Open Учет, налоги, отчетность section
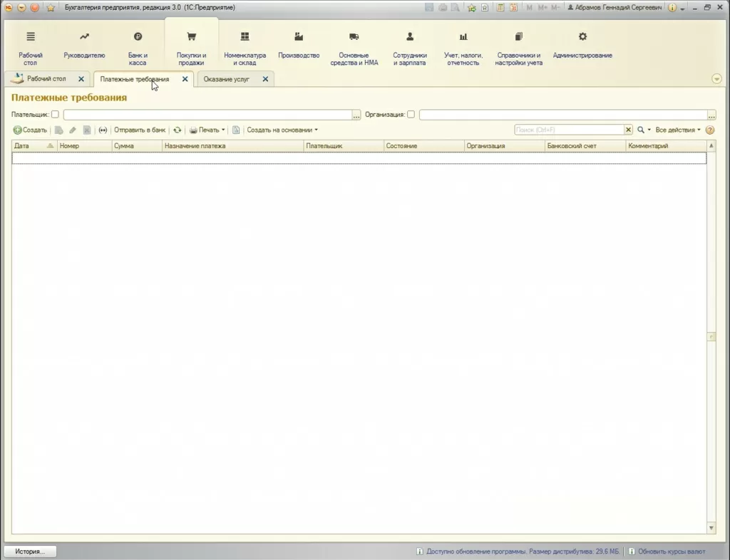The height and width of the screenshot is (560, 730). [x=463, y=48]
